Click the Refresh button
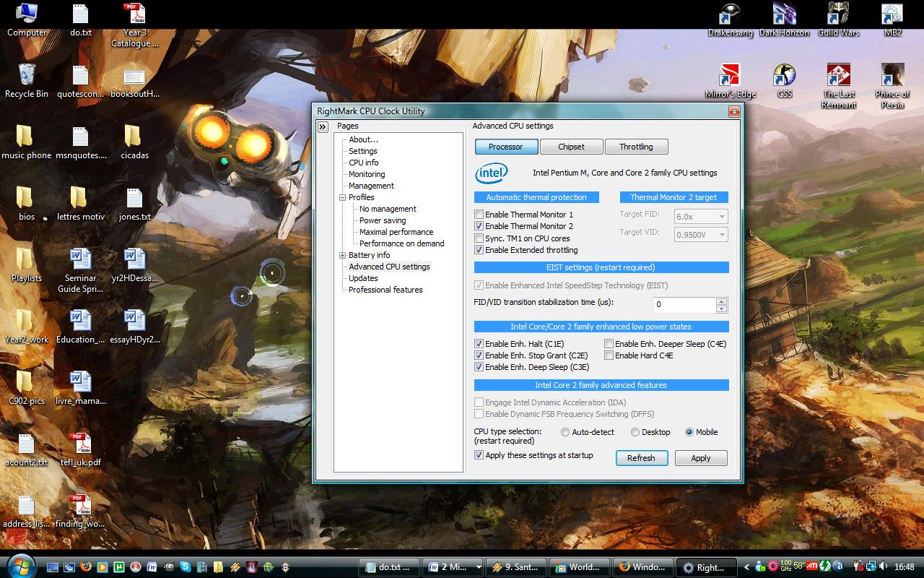The height and width of the screenshot is (578, 924). (x=641, y=458)
